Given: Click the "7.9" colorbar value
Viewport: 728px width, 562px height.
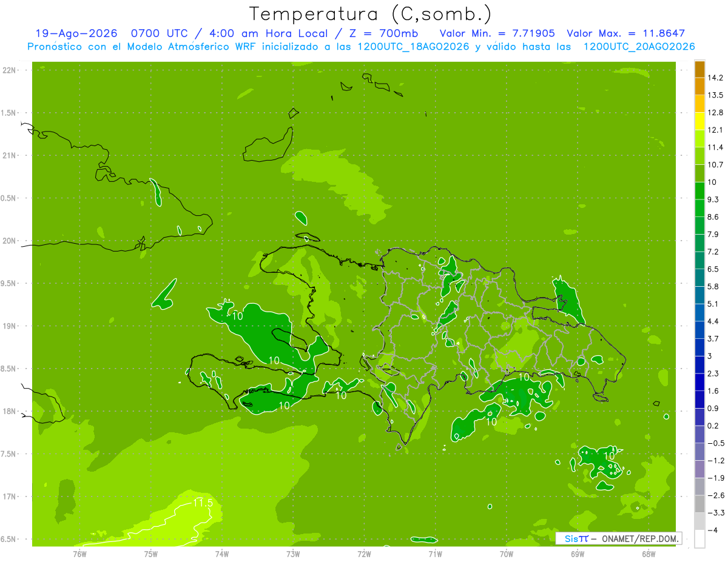Looking at the screenshot, I should point(713,235).
